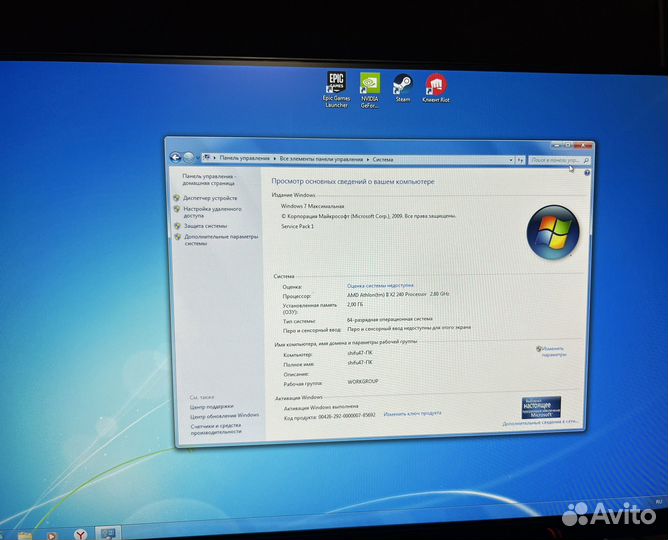The height and width of the screenshot is (540, 668).
Task: Click the 'Windows 7 Максимальная' edition text
Action: (x=312, y=206)
